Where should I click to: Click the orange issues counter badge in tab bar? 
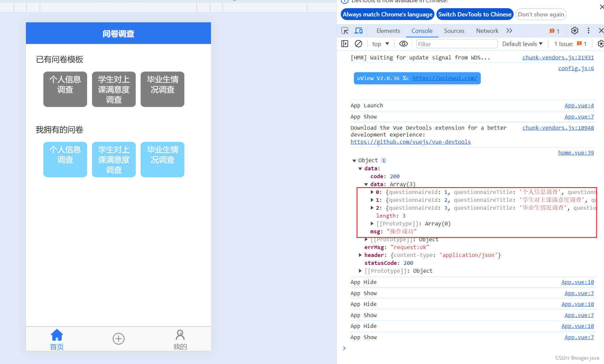tap(554, 31)
